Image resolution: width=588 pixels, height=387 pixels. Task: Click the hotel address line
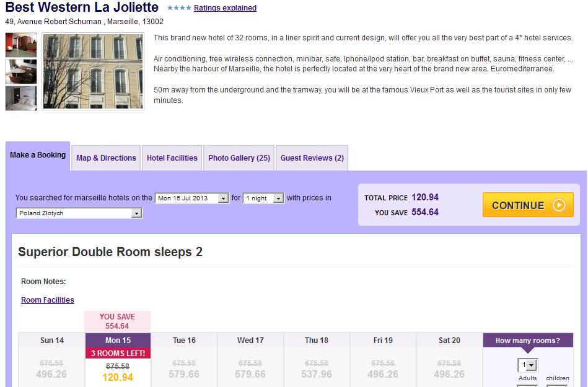point(84,22)
